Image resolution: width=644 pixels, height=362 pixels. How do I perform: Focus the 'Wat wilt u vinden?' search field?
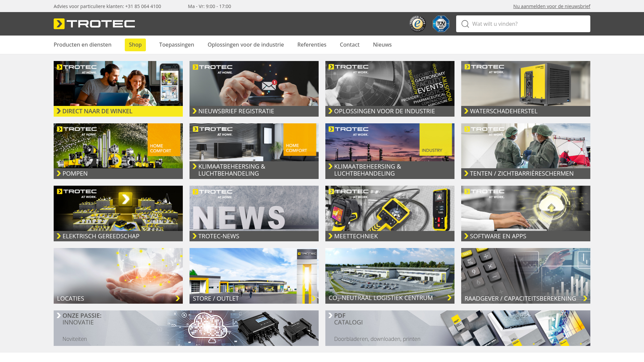point(523,24)
